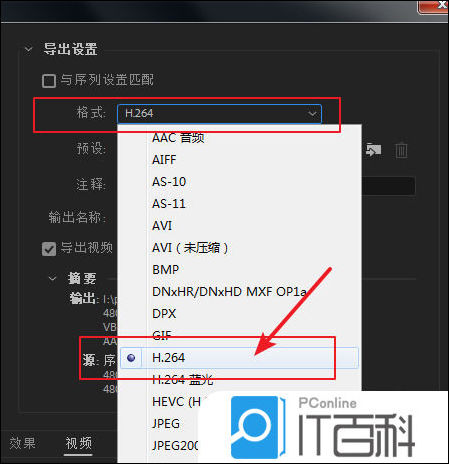449x464 pixels.
Task: Click the import preset icon
Action: 373,149
